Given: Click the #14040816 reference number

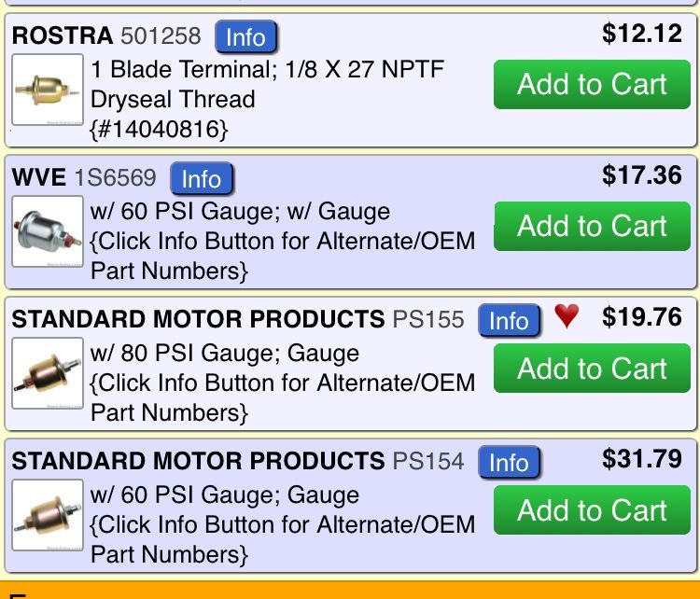Looking at the screenshot, I should coord(159,129).
